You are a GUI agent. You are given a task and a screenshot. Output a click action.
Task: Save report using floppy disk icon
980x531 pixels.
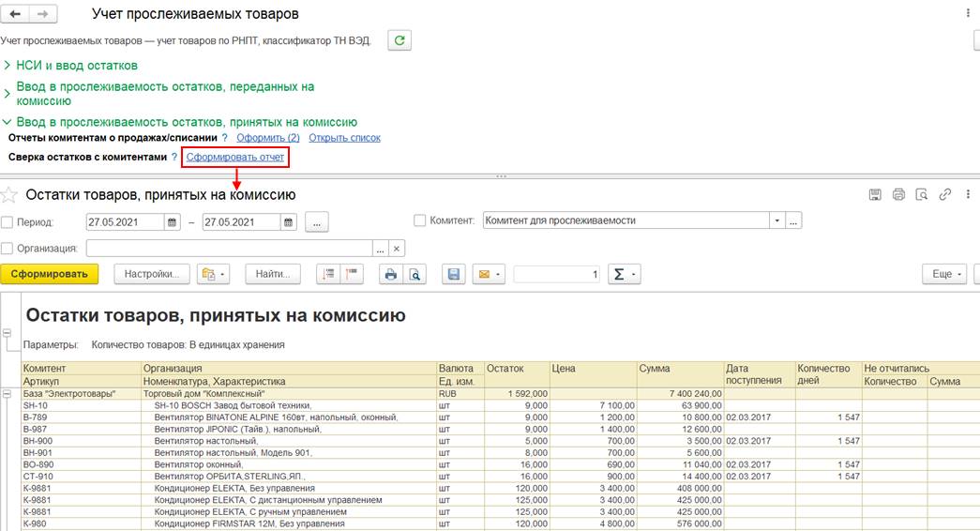[x=454, y=274]
